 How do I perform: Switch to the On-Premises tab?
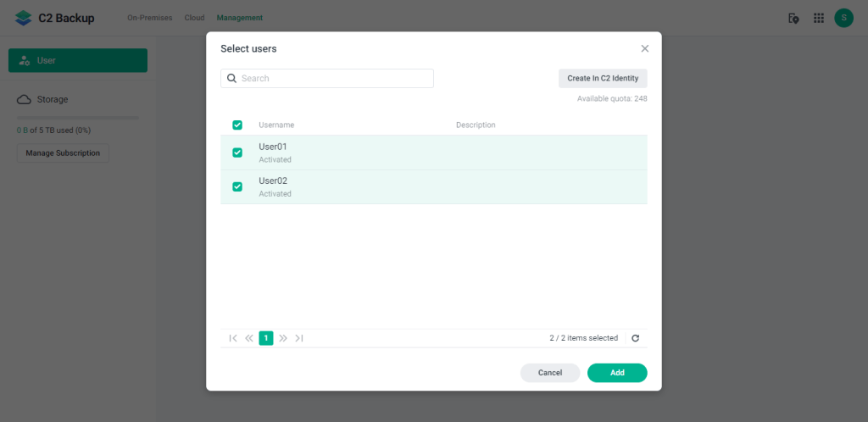click(149, 18)
